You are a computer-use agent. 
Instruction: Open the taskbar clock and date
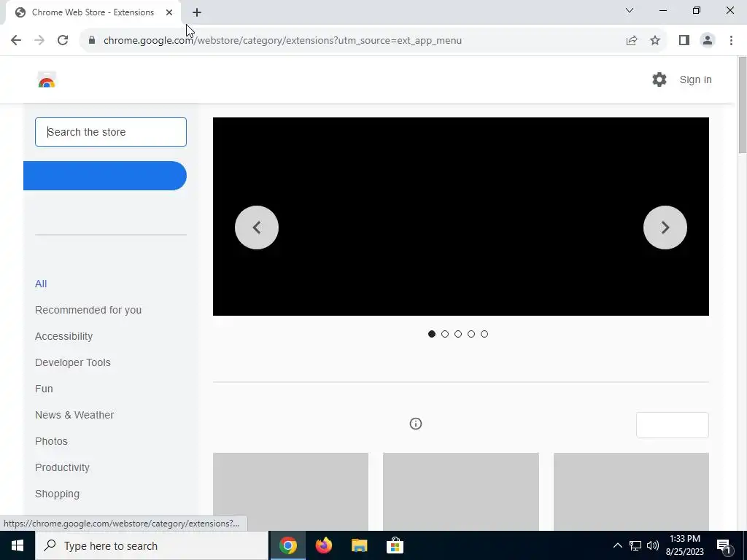pyautogui.click(x=684, y=545)
